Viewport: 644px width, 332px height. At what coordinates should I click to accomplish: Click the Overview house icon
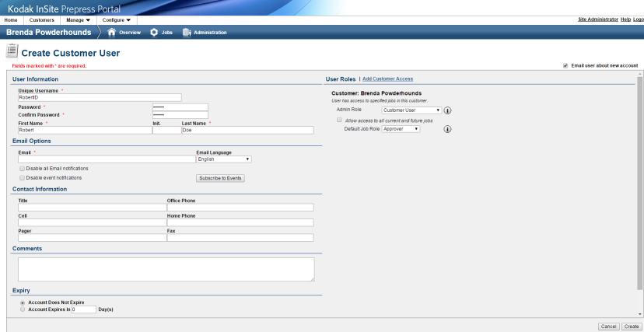click(x=111, y=32)
